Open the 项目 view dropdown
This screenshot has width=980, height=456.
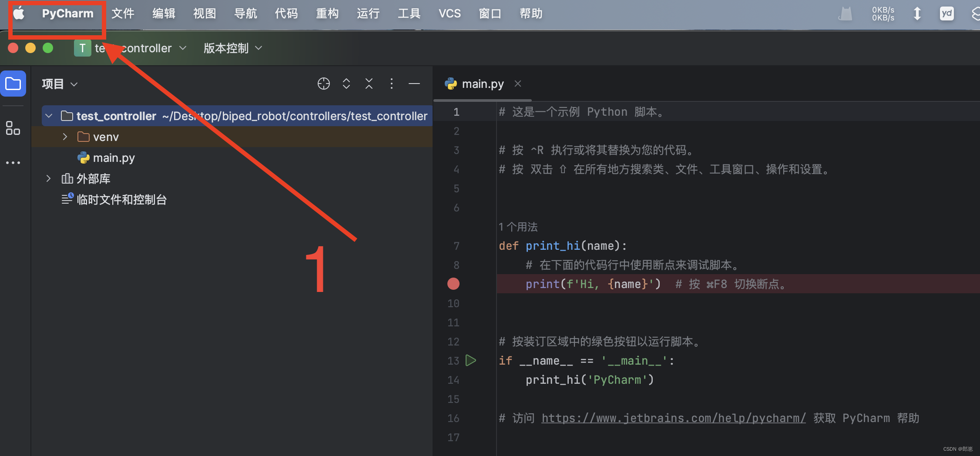(60, 84)
